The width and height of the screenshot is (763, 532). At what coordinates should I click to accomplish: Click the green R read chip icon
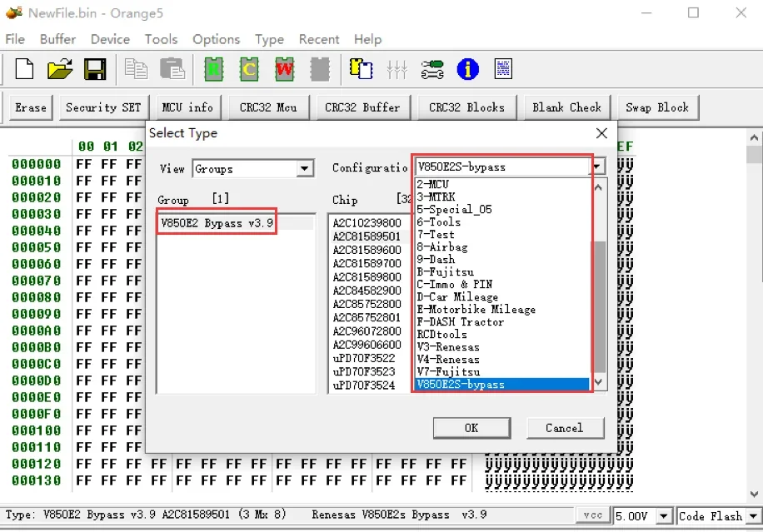pyautogui.click(x=213, y=69)
